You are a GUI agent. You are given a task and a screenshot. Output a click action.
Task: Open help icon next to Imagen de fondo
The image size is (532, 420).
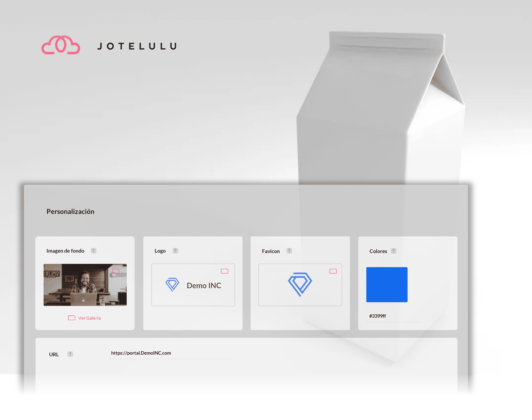click(x=94, y=251)
